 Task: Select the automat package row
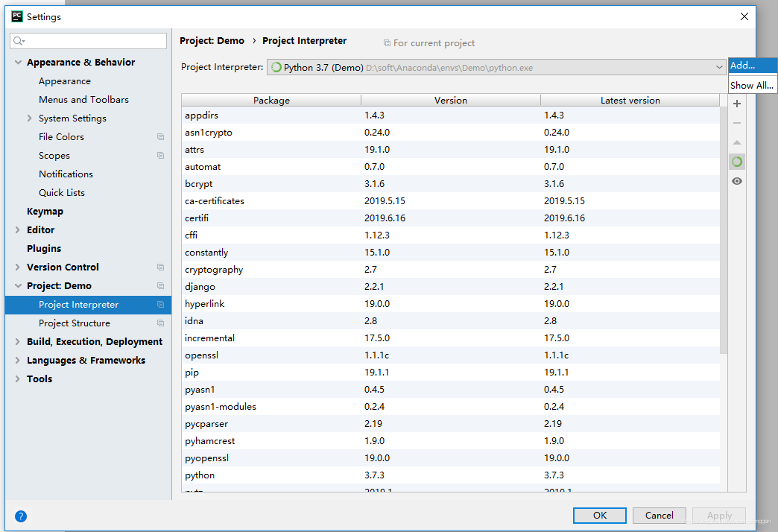(451, 167)
